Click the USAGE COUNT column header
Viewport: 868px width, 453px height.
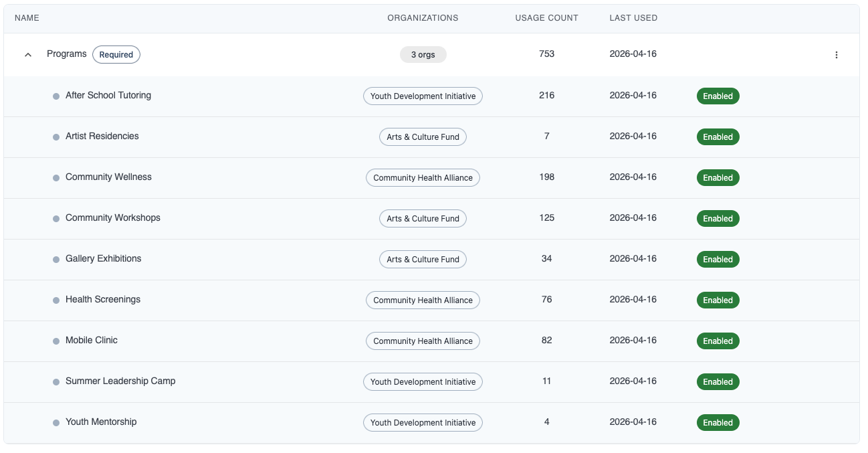tap(546, 18)
